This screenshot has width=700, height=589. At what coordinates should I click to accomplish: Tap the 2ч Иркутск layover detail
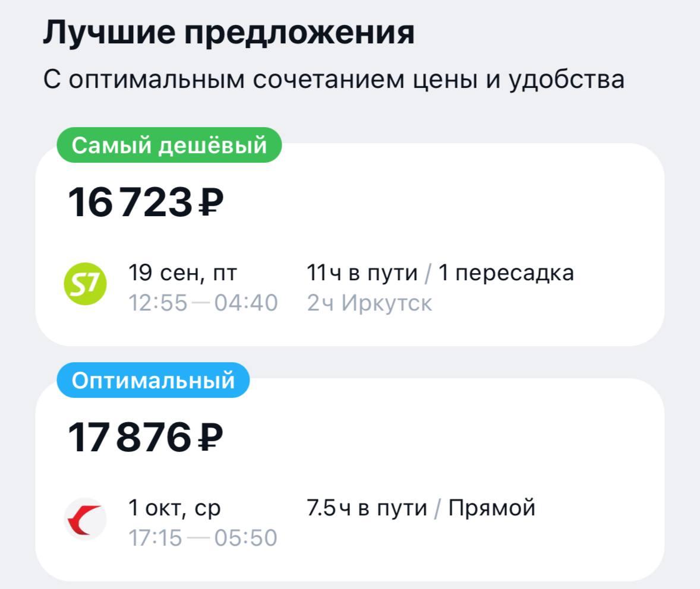[370, 303]
